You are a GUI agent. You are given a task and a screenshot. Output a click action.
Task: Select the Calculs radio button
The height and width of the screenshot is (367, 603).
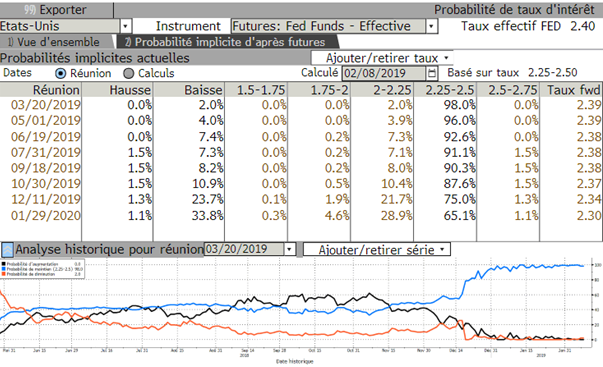point(129,73)
